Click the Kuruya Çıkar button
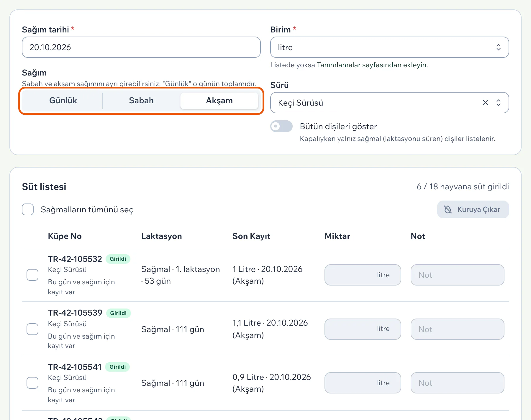 pos(473,209)
